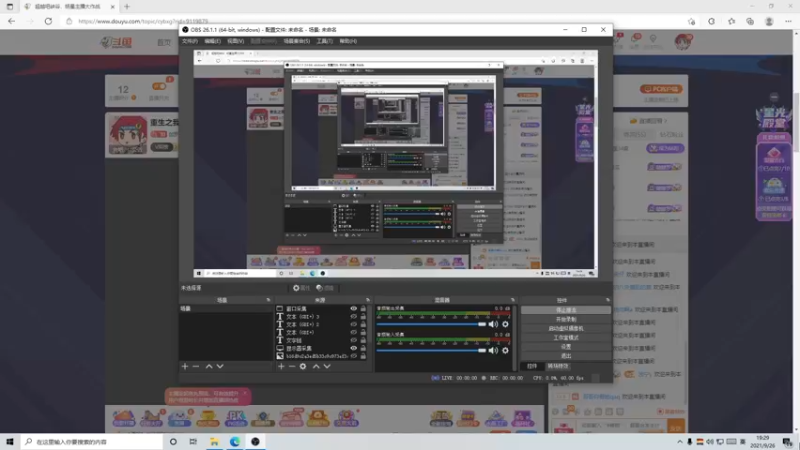Image resolution: width=800 pixels, height=450 pixels.
Task: Toggle visibility of 窗口采集 source
Action: point(353,309)
